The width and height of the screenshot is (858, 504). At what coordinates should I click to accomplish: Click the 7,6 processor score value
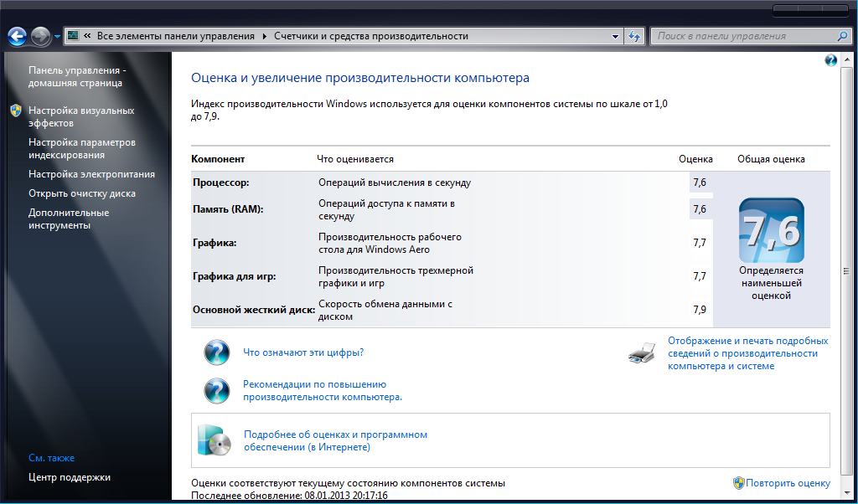700,183
